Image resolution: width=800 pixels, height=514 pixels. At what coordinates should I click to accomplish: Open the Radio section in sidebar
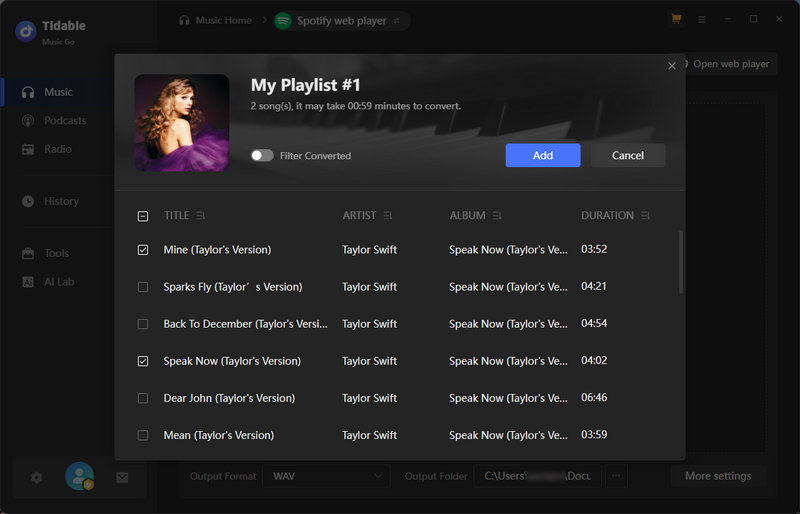pos(57,149)
